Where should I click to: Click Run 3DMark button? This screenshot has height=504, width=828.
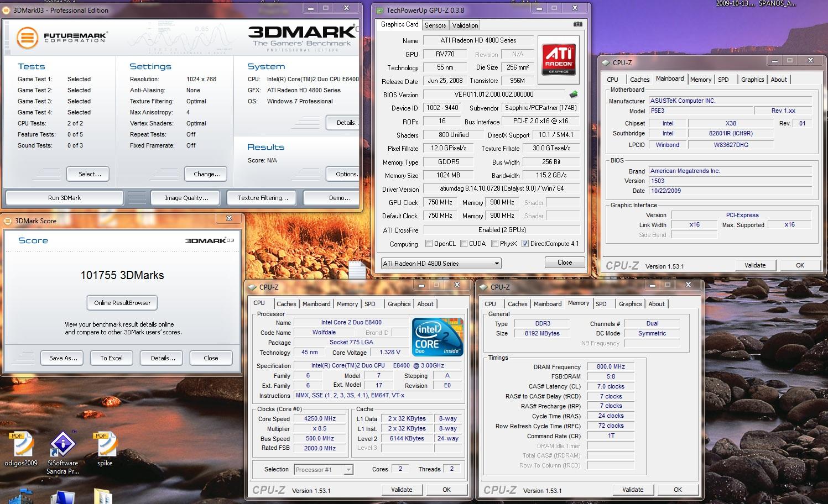coord(64,198)
